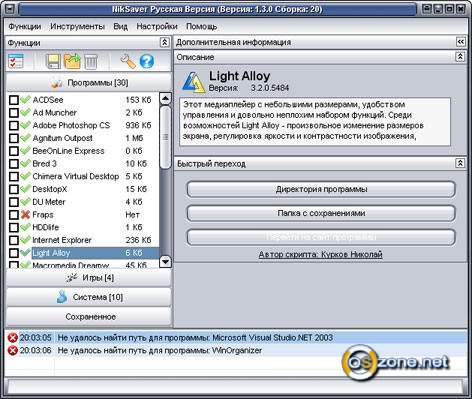Click the Fraps size value Нет
Image resolution: width=472 pixels, height=399 pixels.
pyautogui.click(x=132, y=215)
